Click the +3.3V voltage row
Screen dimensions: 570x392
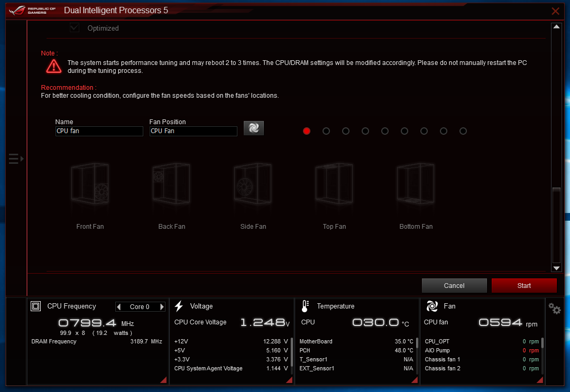[x=231, y=359]
